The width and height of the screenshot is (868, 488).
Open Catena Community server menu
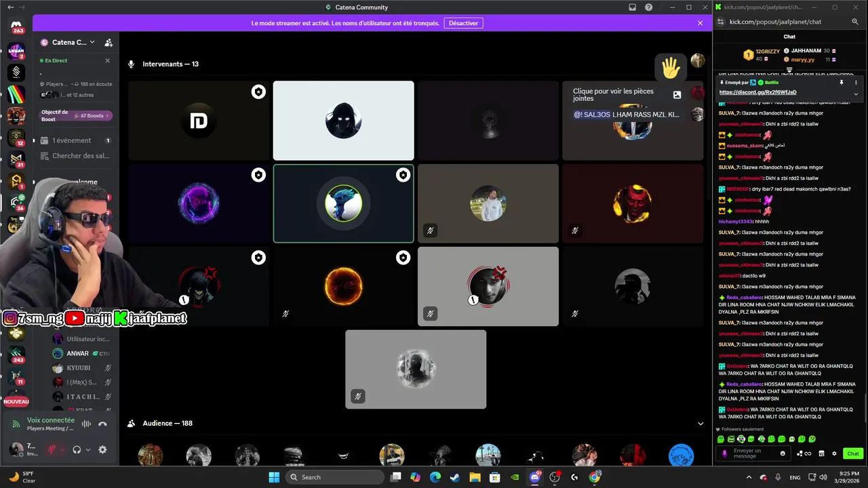(x=69, y=42)
